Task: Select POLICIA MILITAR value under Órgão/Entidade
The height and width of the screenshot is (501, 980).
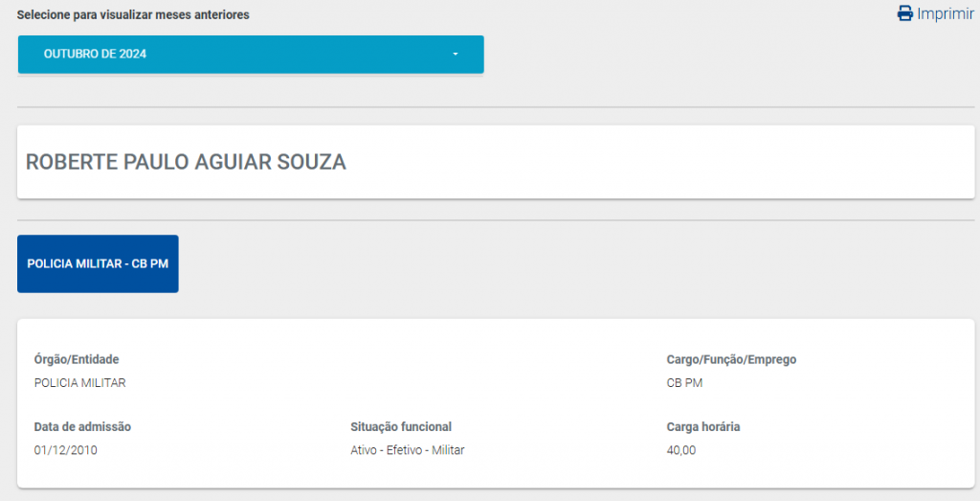Action: [x=79, y=383]
